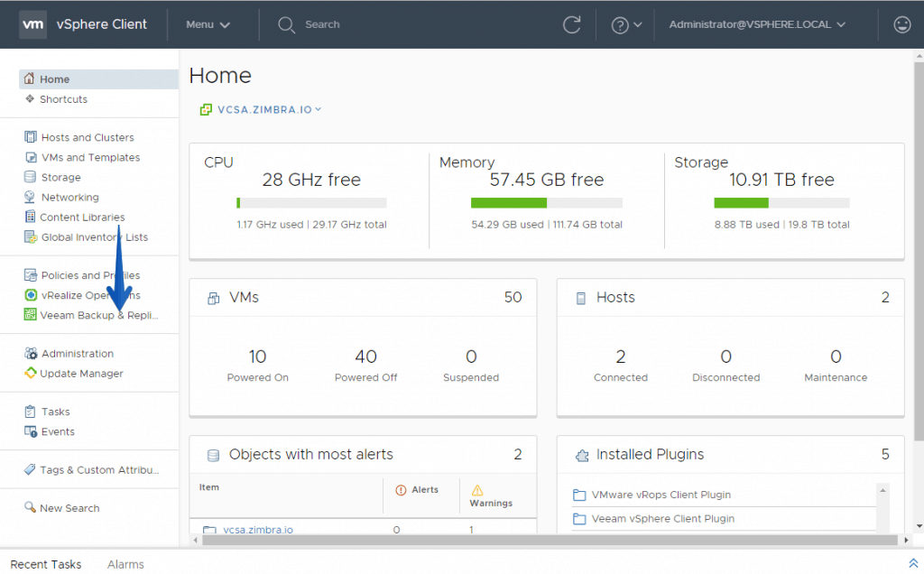Screen dimensions: 924x574
Task: Open Administration in the sidebar
Action: (78, 354)
